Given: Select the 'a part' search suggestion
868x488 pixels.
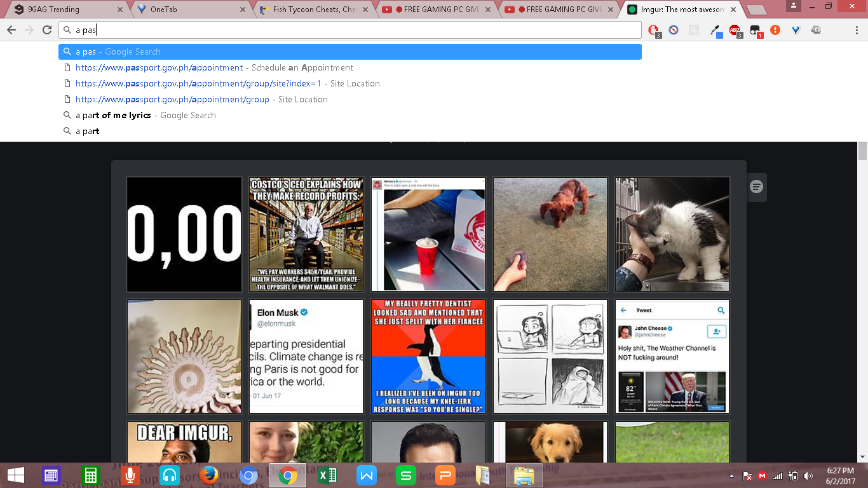Looking at the screenshot, I should tap(350, 131).
